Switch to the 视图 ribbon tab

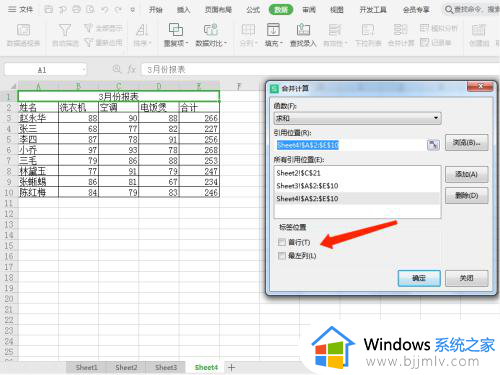(337, 10)
